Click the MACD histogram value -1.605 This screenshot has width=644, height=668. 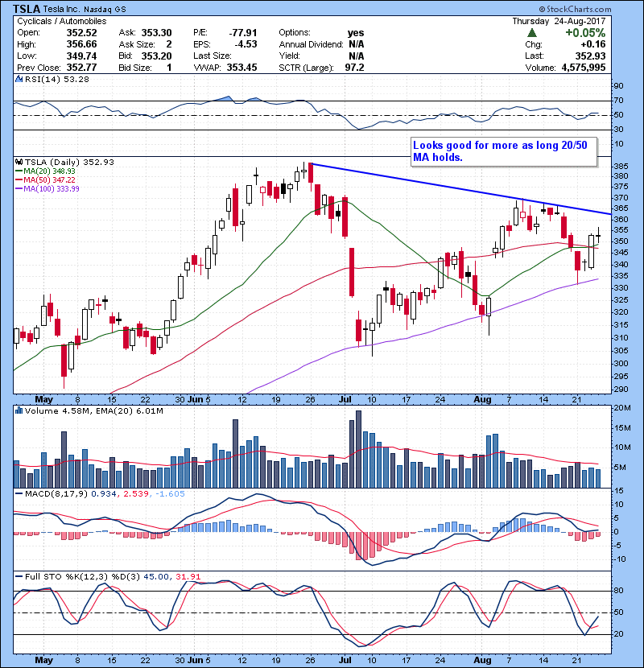click(170, 494)
